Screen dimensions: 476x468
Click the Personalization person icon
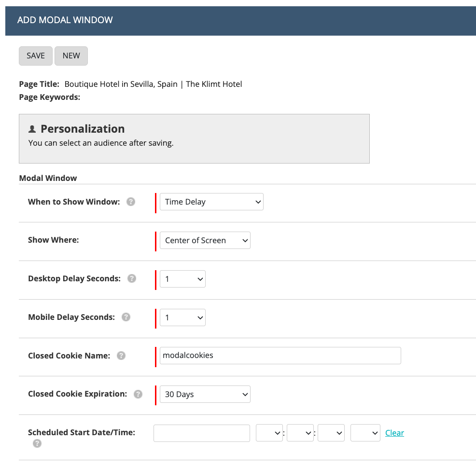coord(32,129)
